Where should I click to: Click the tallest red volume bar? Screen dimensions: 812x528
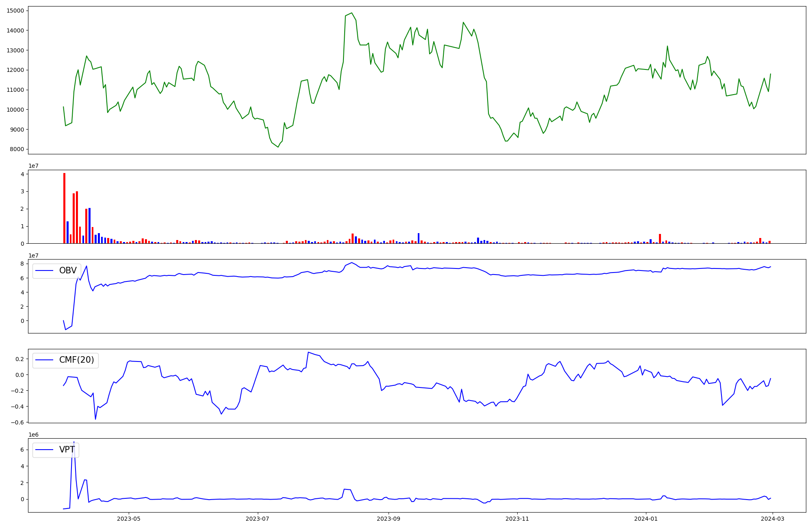(x=64, y=208)
